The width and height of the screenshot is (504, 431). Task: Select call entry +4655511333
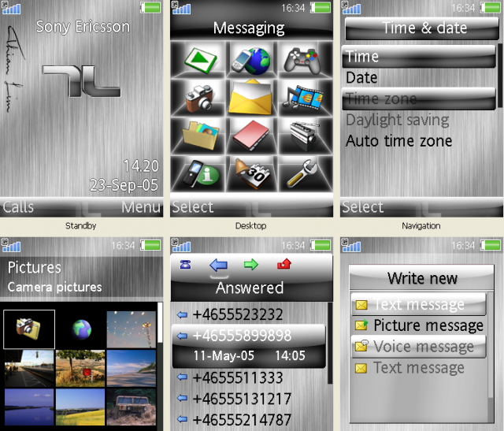tap(249, 377)
